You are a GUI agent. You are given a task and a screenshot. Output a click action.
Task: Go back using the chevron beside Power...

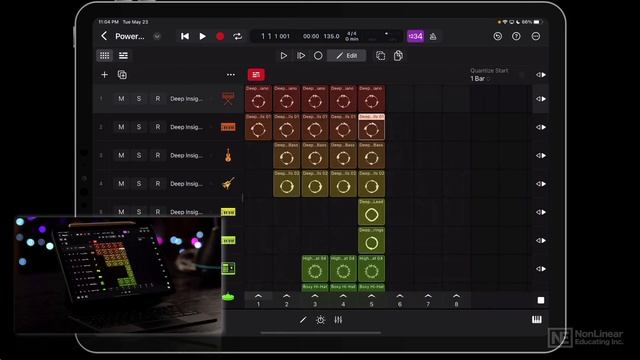pyautogui.click(x=104, y=36)
